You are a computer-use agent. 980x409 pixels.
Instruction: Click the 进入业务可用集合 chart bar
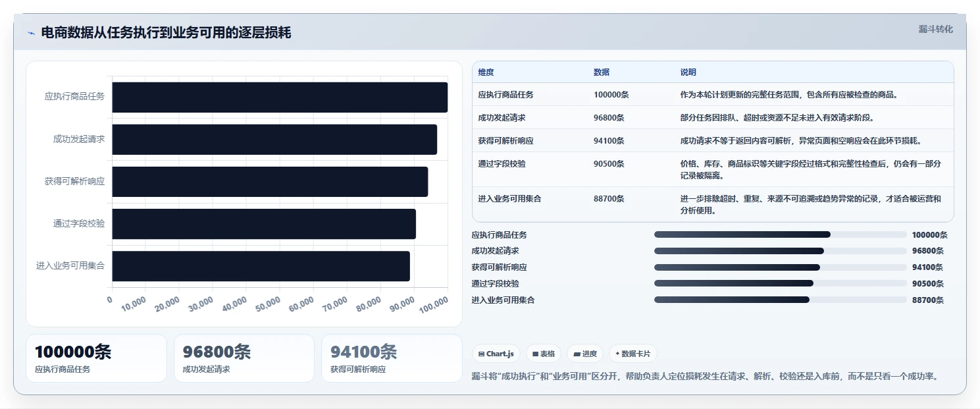coord(261,266)
